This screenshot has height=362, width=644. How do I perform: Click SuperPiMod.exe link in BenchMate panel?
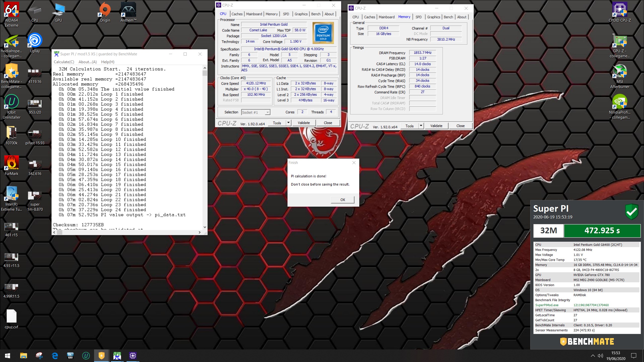click(x=547, y=305)
